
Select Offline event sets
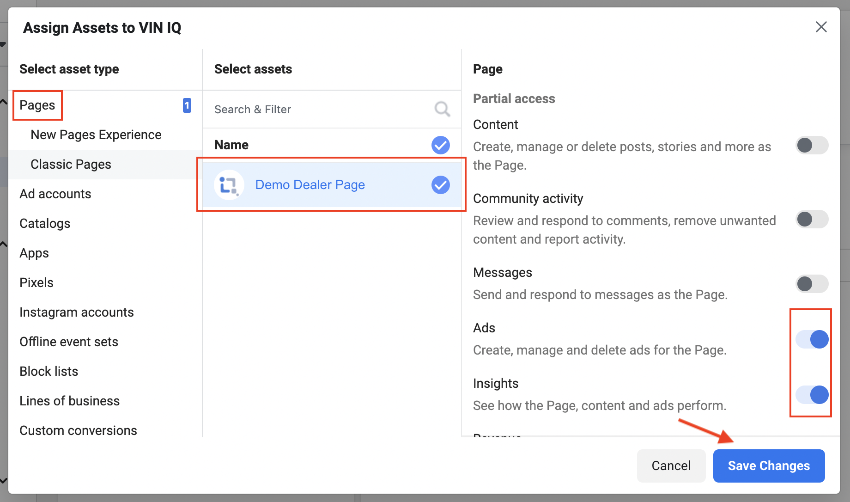click(69, 342)
